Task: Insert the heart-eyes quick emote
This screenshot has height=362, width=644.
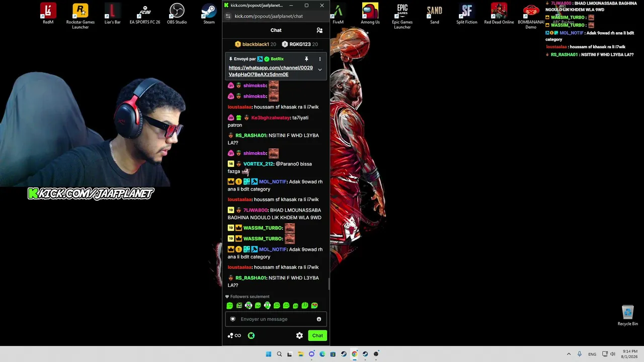Action: [314, 305]
